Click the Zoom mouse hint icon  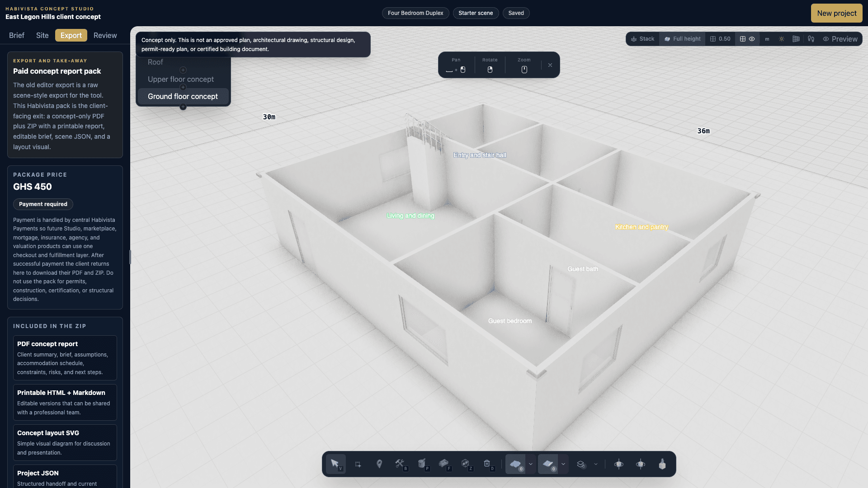click(x=524, y=70)
